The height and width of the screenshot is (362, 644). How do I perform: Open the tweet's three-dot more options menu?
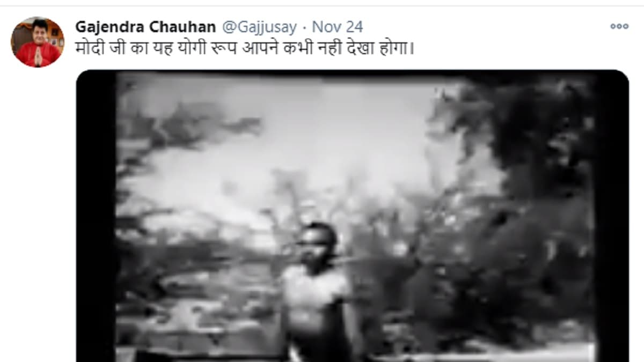pos(619,26)
